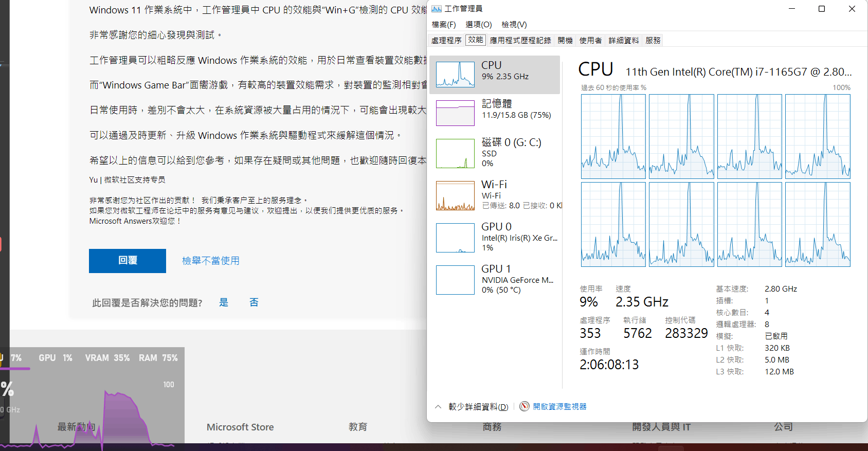Image resolution: width=868 pixels, height=451 pixels.
Task: Switch to the 應用程式歷程記錄 tab
Action: point(520,41)
